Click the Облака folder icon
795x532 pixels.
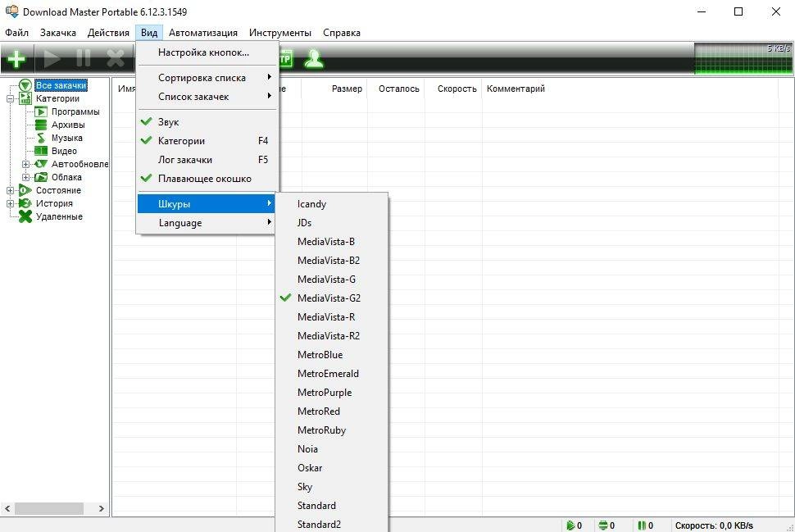pyautogui.click(x=41, y=177)
